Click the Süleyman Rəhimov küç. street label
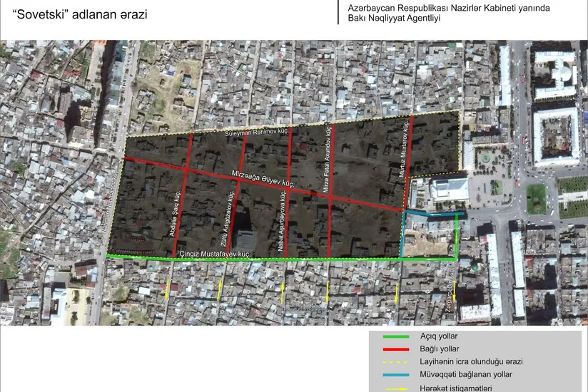The image size is (588, 392). (256, 133)
